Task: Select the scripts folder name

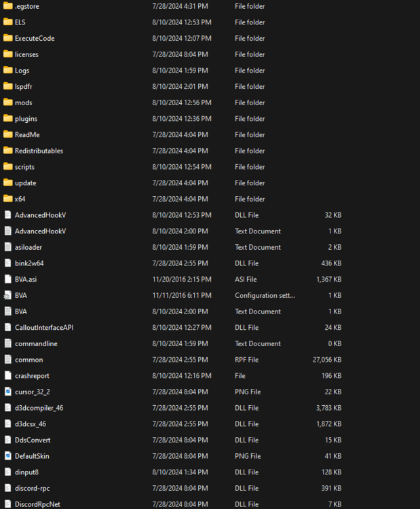Action: 24,167
